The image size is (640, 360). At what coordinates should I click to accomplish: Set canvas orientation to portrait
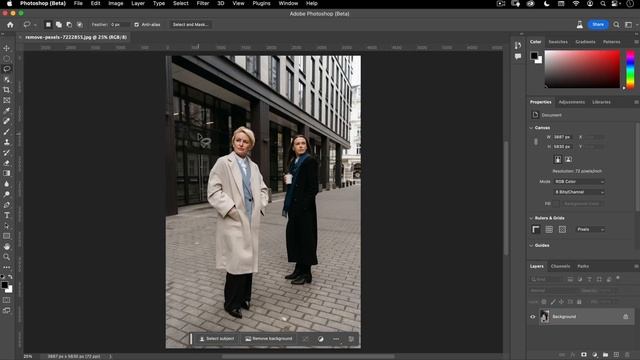click(x=558, y=160)
